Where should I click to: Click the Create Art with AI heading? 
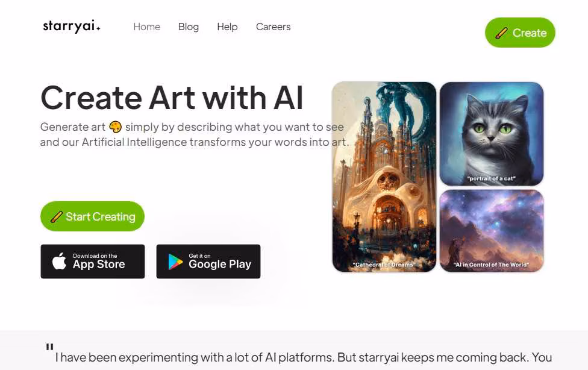[x=172, y=98]
